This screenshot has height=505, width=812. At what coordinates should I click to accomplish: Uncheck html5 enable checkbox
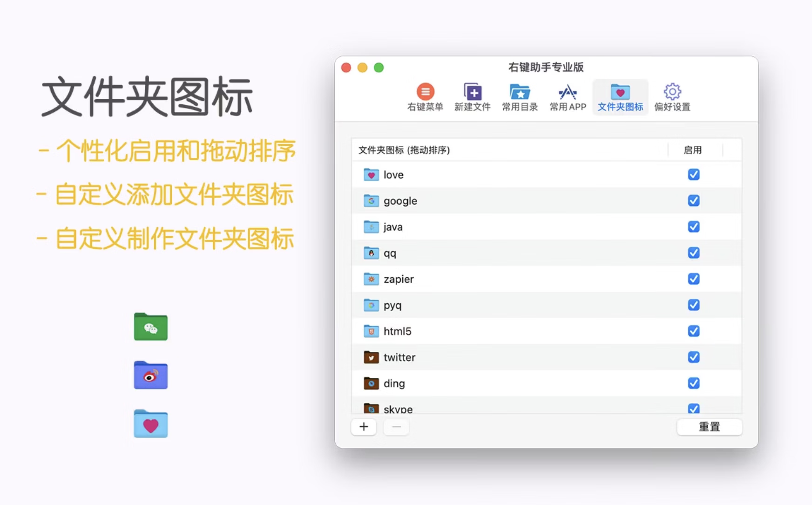click(x=693, y=331)
